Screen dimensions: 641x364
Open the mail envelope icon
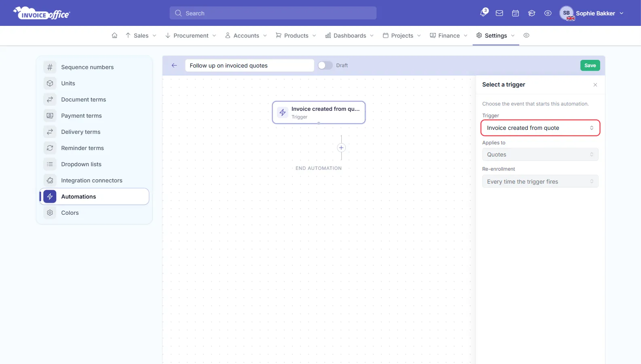pos(499,13)
